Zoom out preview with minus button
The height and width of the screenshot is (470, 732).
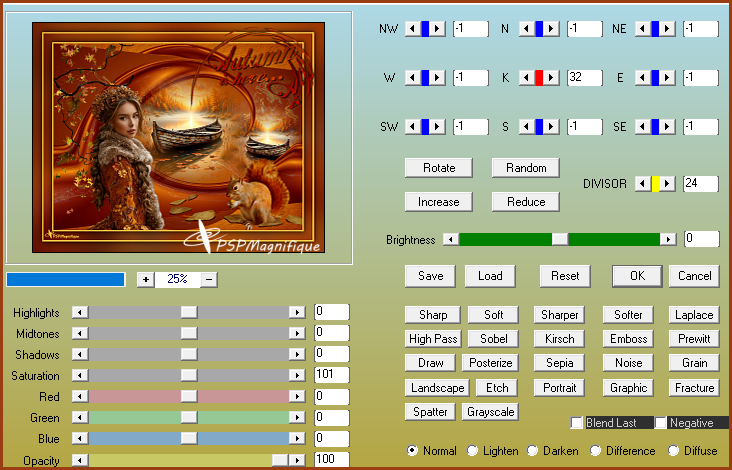[209, 280]
